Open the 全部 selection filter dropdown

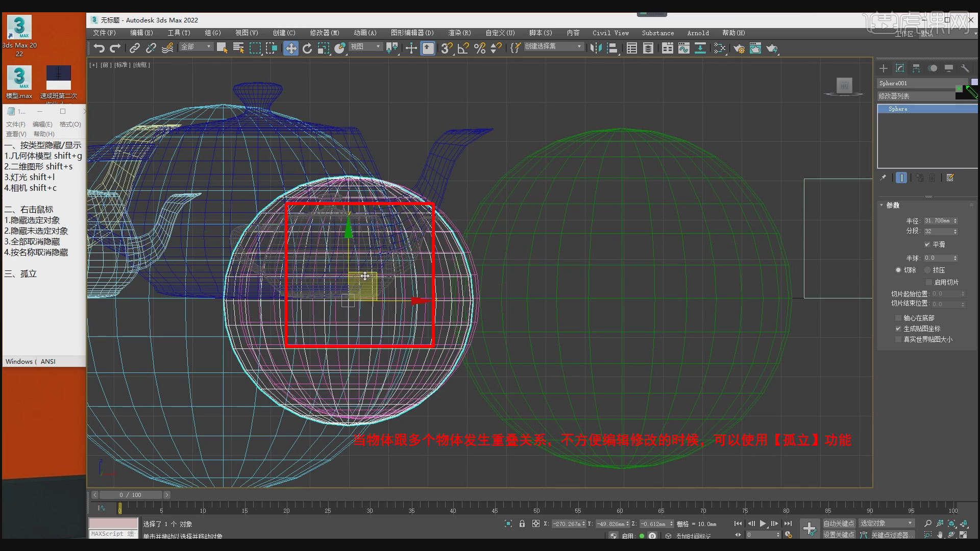click(196, 46)
